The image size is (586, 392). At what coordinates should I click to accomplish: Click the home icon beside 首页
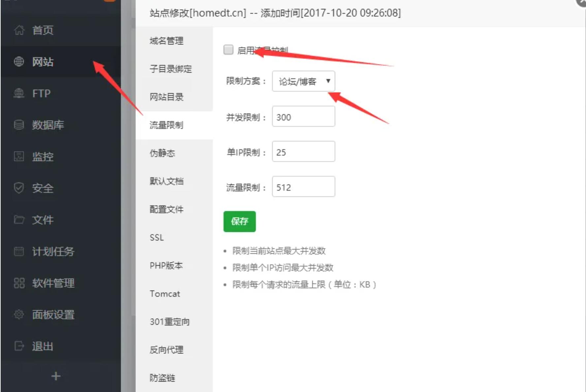coord(19,30)
